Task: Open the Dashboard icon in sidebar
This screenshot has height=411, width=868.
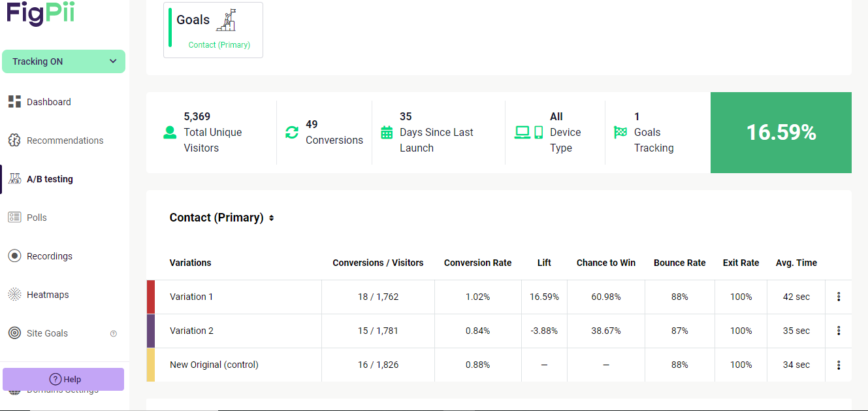Action: 14,102
